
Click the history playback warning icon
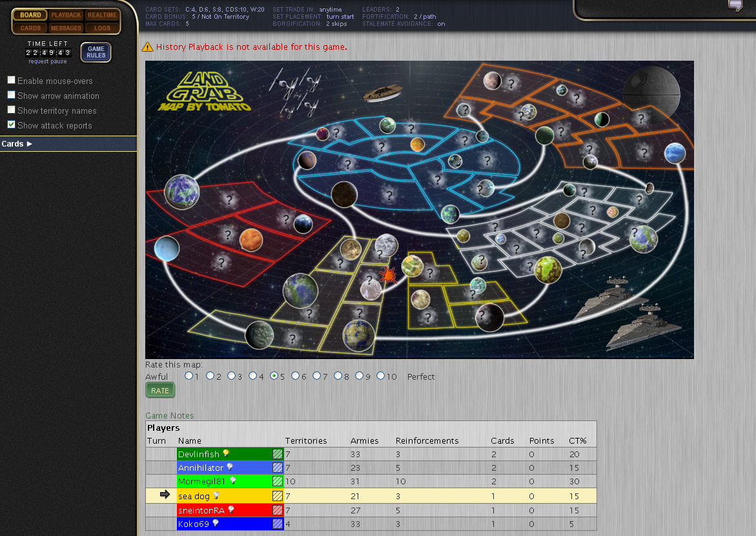point(148,46)
